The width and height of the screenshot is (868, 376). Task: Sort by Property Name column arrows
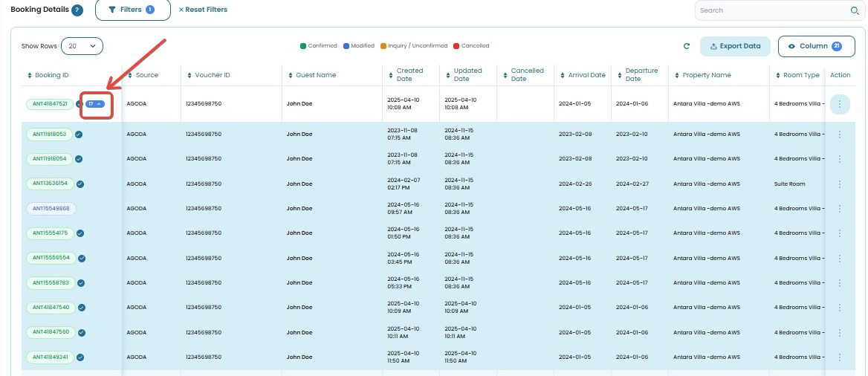coord(677,75)
